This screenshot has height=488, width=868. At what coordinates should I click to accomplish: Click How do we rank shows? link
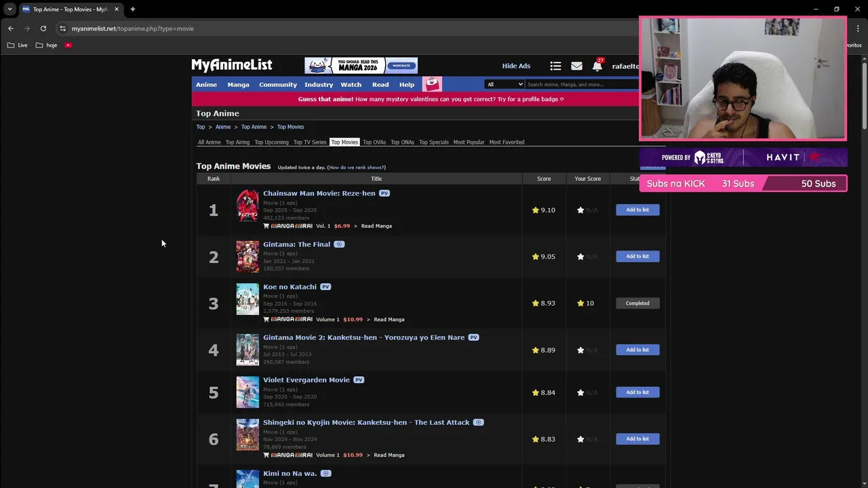[x=356, y=167]
